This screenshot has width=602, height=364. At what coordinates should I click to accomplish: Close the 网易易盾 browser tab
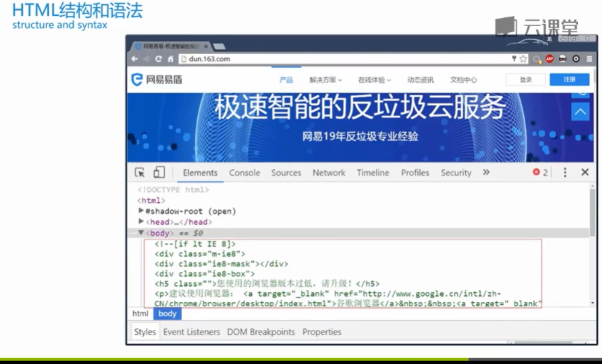206,46
